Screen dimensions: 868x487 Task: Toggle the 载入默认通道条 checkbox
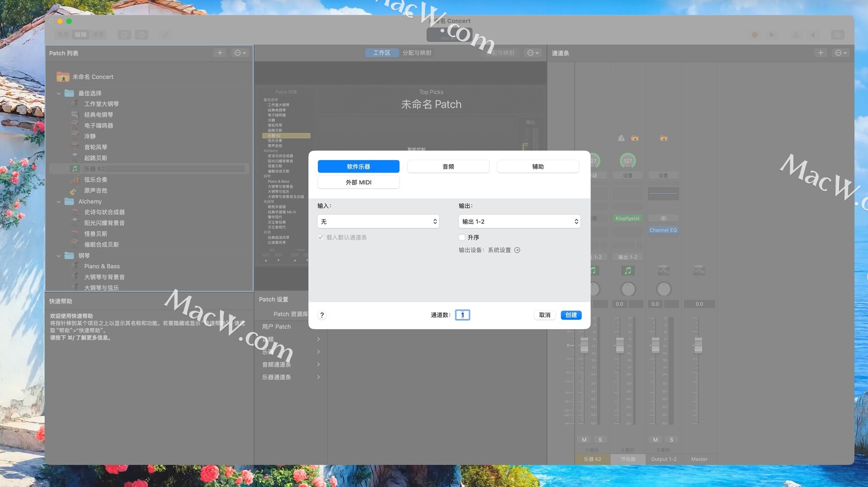(321, 237)
